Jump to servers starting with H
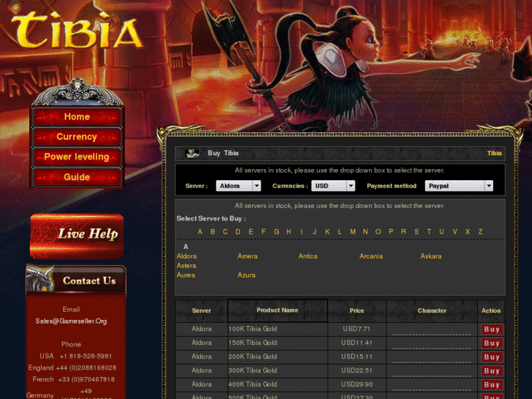532x399 pixels. click(x=289, y=231)
